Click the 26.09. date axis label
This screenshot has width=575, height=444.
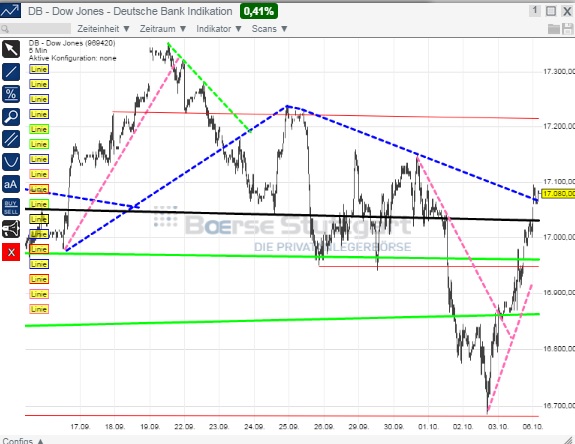click(x=323, y=427)
